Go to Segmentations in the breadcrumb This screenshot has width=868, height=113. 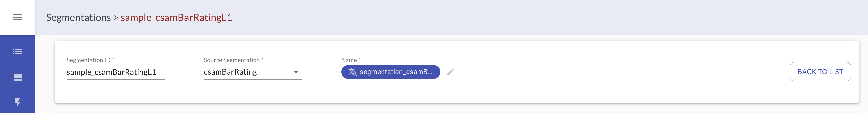point(78,18)
